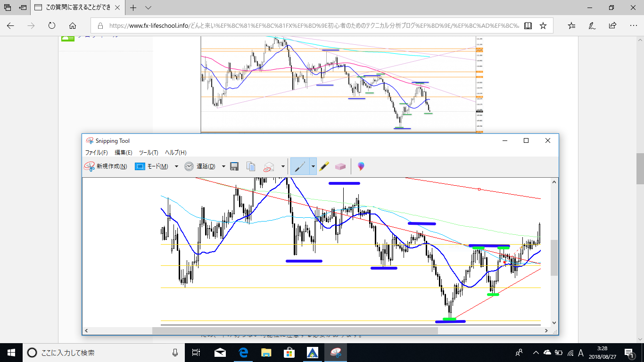This screenshot has height=362, width=644.
Task: Show tabs you've set aside in Edge
Action: coord(8,8)
